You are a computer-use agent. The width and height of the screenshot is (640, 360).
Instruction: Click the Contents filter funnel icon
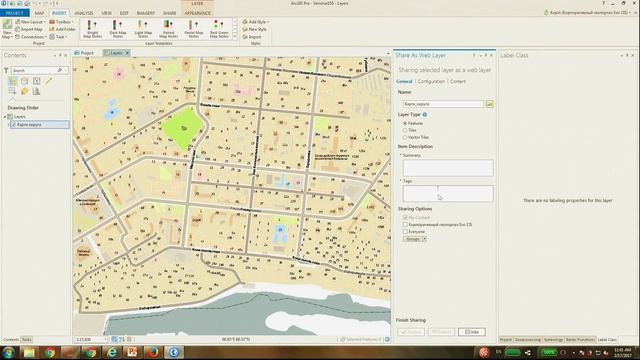point(6,70)
